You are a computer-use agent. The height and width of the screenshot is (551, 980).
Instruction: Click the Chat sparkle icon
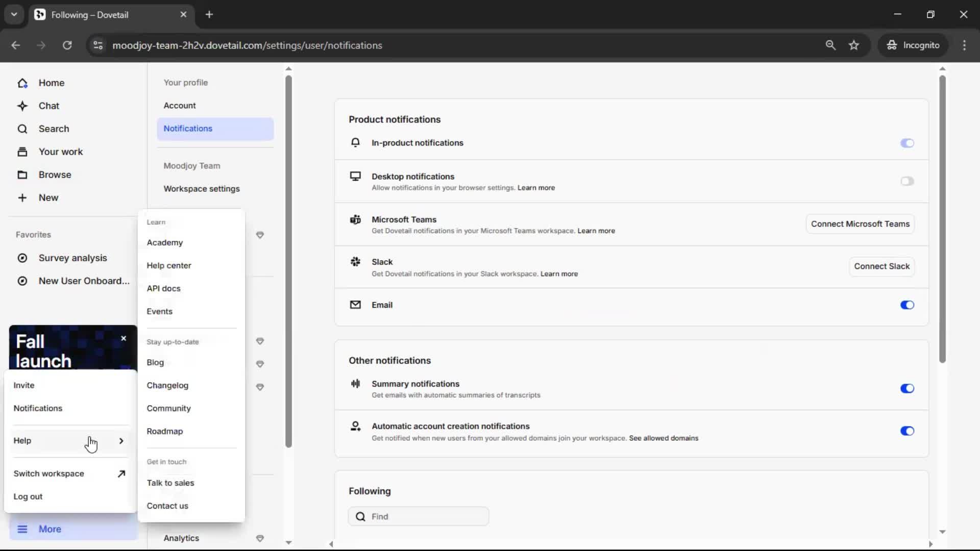[x=22, y=106]
